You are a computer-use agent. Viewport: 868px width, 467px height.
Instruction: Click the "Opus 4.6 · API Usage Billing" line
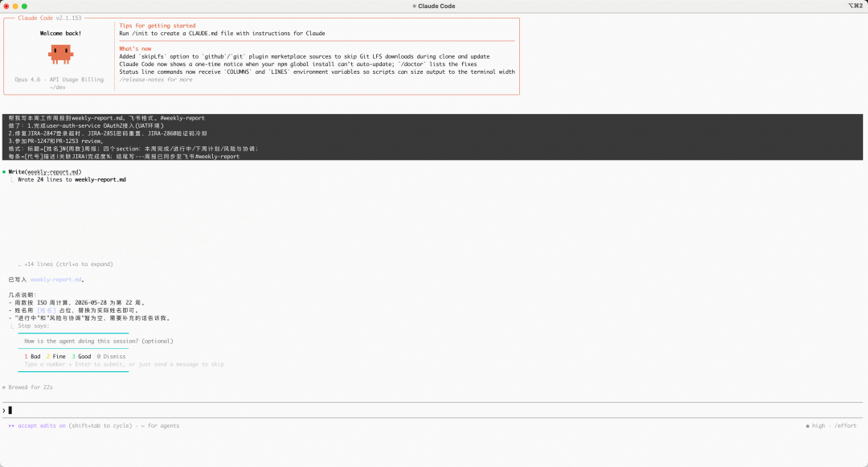pos(59,80)
